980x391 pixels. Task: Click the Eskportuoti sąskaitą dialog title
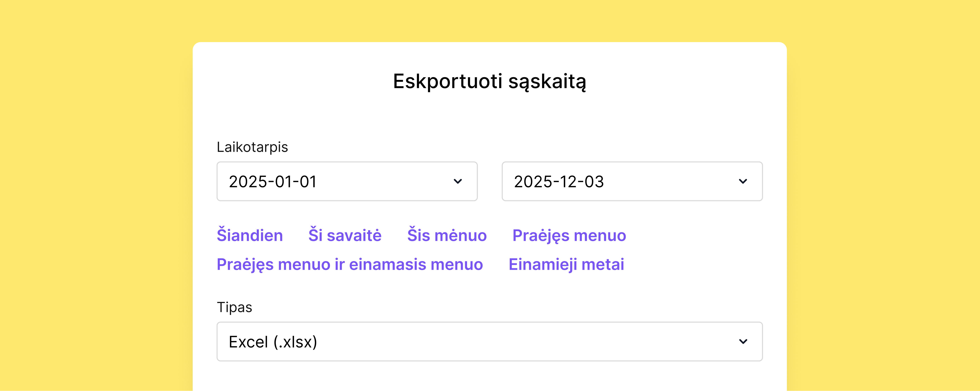(x=490, y=81)
